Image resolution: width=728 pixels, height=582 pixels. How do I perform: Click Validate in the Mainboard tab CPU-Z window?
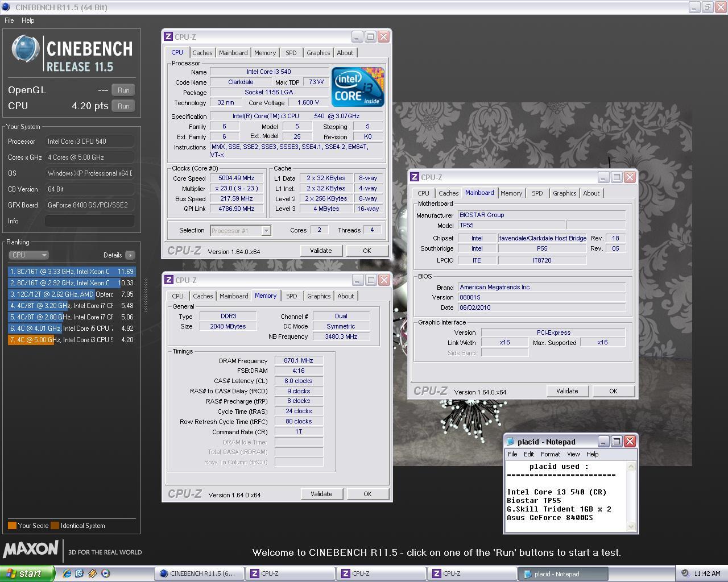coord(567,391)
